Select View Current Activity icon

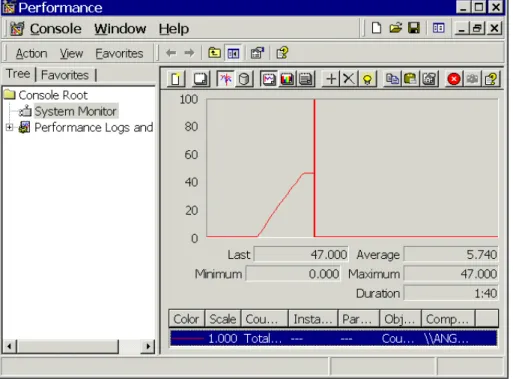tap(226, 79)
